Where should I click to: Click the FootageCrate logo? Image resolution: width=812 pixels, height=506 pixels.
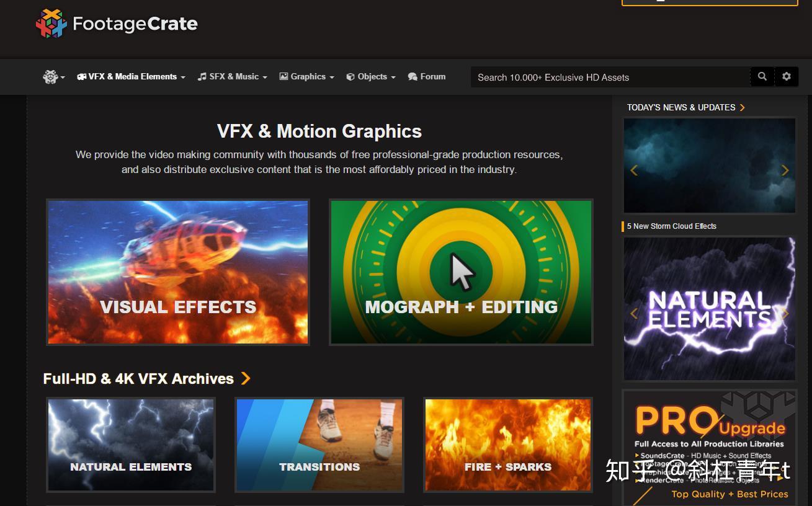point(117,24)
